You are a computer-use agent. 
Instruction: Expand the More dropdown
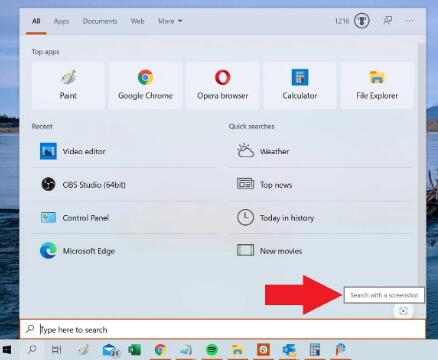[x=170, y=21]
